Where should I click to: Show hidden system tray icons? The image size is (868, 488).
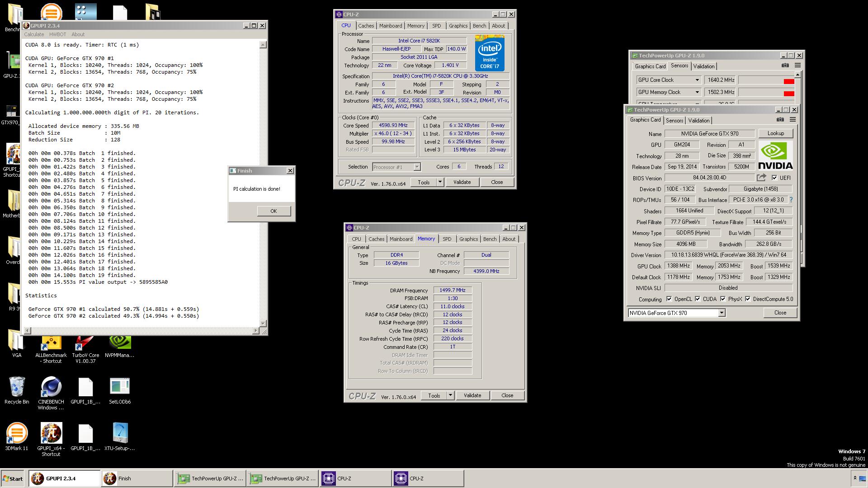pyautogui.click(x=854, y=478)
